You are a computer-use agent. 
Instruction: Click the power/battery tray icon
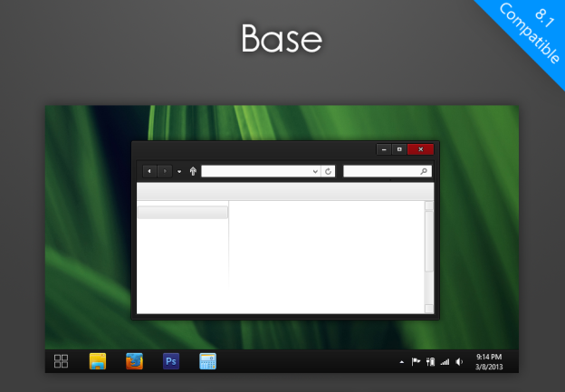430,362
